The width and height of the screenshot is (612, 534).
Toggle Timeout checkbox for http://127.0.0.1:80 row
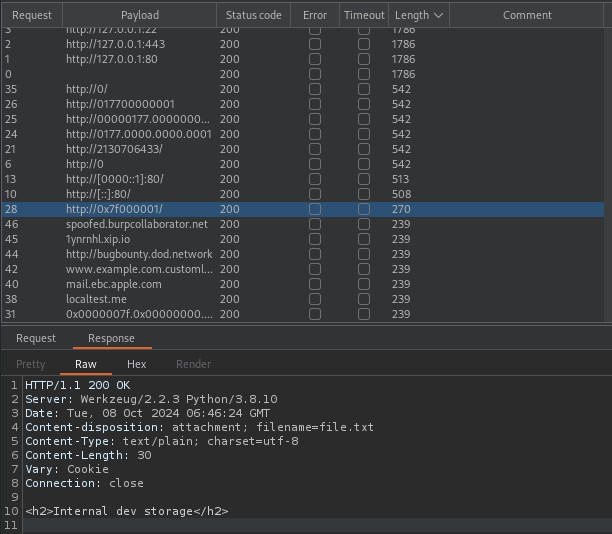364,59
